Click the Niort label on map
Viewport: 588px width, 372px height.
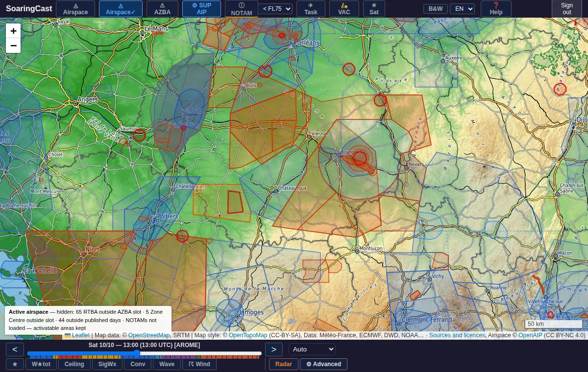coord(92,250)
